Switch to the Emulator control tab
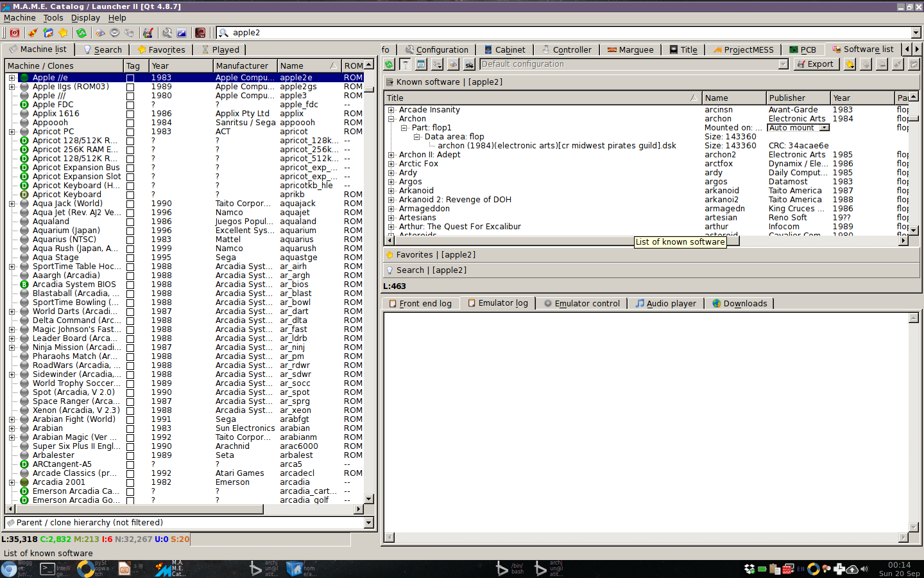This screenshot has height=578, width=924. coord(581,304)
